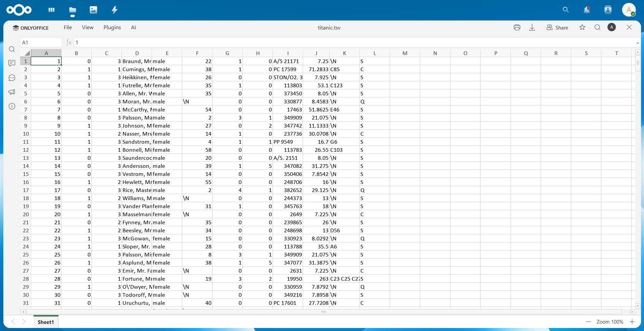Open the document chat panel
This screenshot has width=644, height=331.
[x=12, y=78]
